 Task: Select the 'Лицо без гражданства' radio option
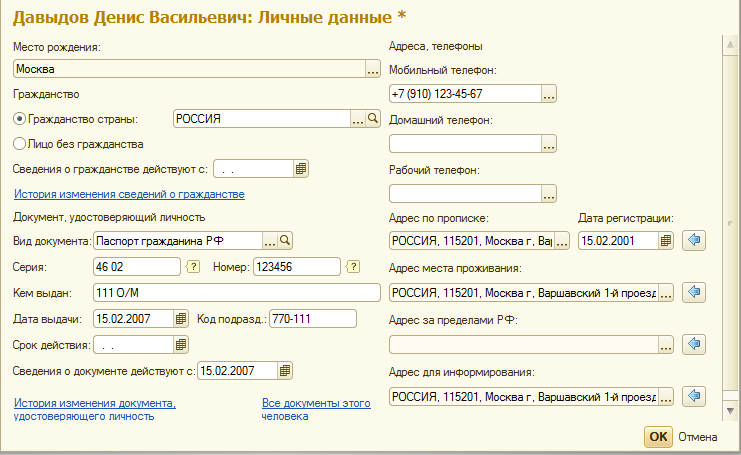coord(19,144)
